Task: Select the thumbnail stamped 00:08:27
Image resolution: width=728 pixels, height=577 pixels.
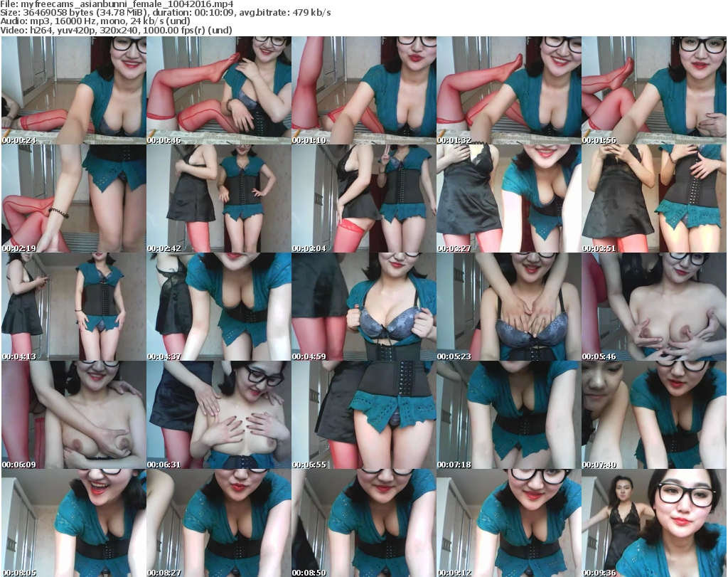Action: [x=218, y=523]
